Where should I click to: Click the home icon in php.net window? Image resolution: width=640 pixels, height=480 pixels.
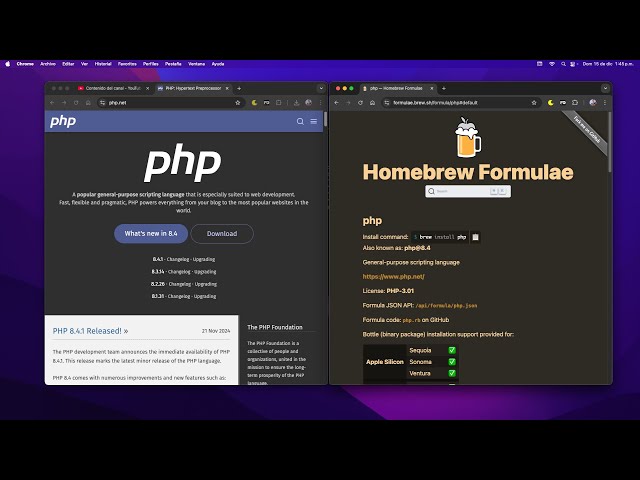coord(88,103)
